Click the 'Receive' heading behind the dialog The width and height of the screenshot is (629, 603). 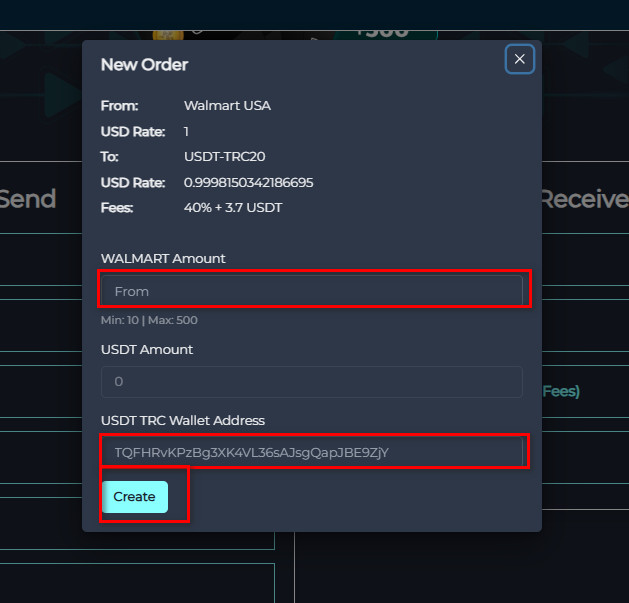[585, 199]
